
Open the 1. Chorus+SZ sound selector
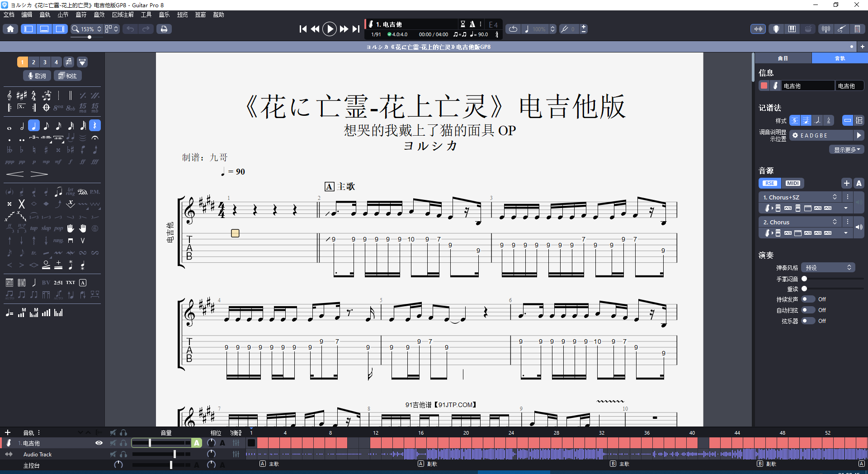800,197
